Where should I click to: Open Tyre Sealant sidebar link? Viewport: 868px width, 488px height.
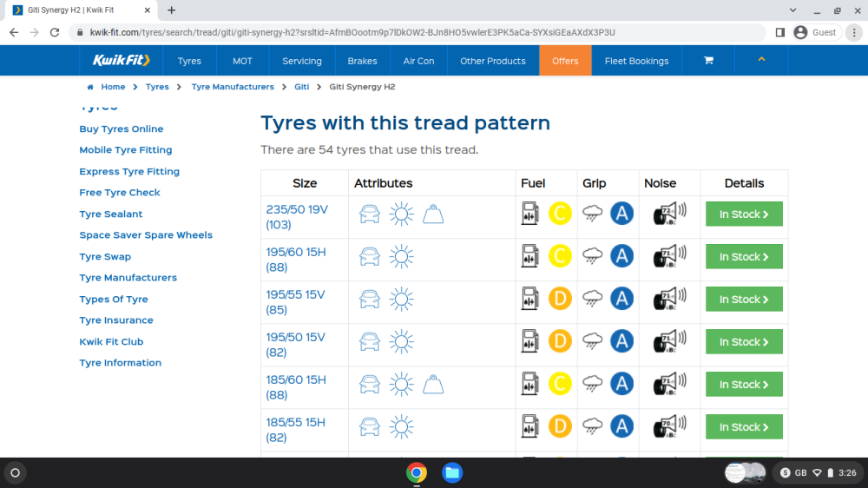tap(111, 214)
